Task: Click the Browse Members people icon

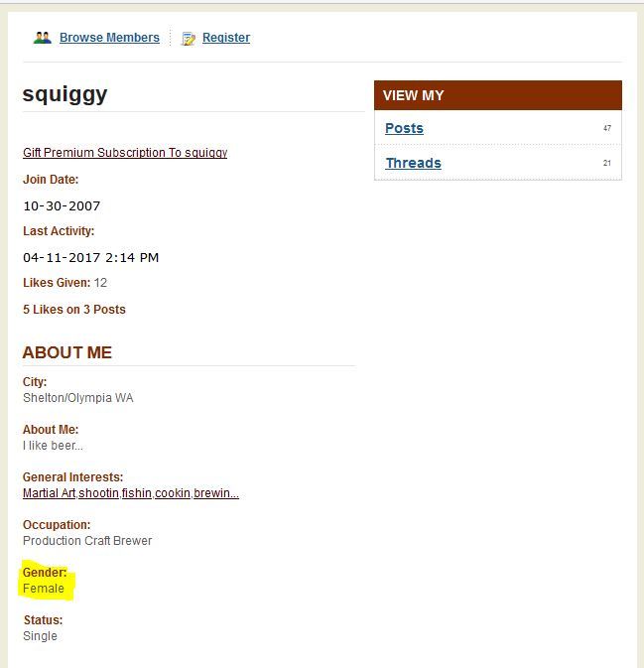Action: [x=42, y=38]
